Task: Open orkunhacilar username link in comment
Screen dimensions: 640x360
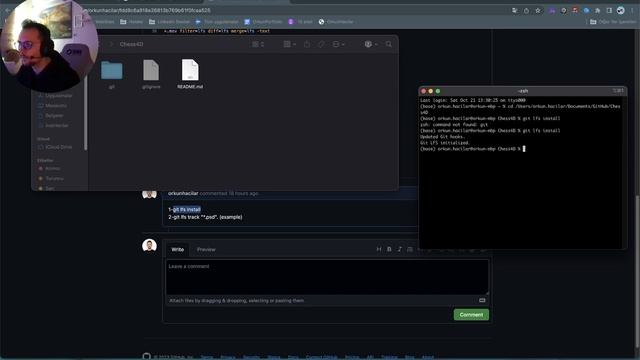Action: click(x=183, y=193)
